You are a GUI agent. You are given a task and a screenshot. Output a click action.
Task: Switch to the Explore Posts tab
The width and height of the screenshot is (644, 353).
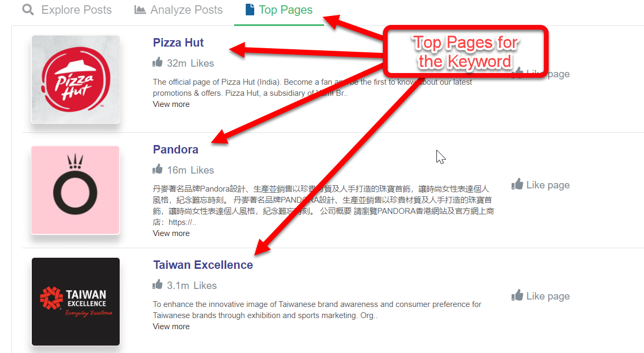point(67,11)
